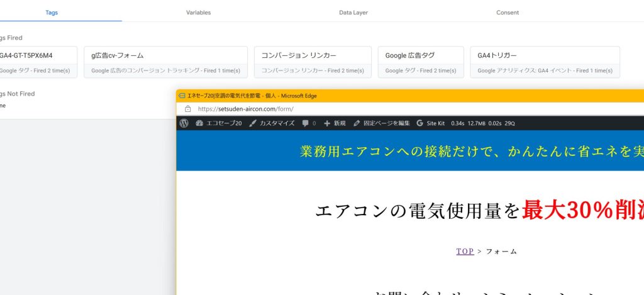Open the GA4トリガー tag card
Viewport: 644px width, 295px height.
545,62
